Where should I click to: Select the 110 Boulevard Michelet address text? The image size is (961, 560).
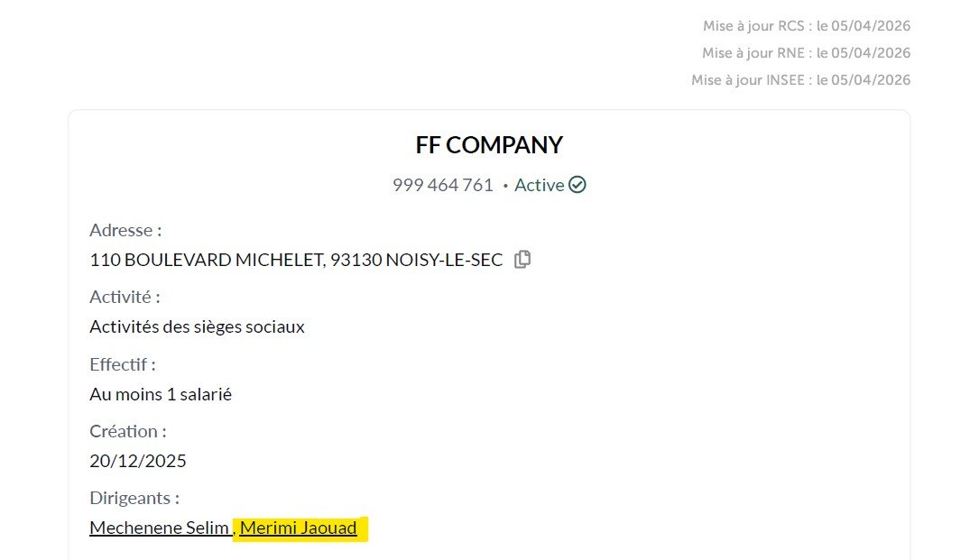[296, 260]
